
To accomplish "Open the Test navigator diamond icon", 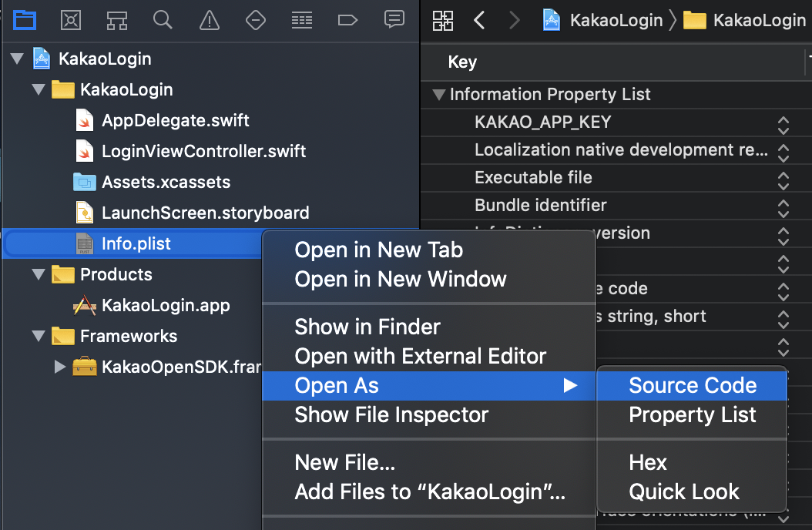I will 255,20.
